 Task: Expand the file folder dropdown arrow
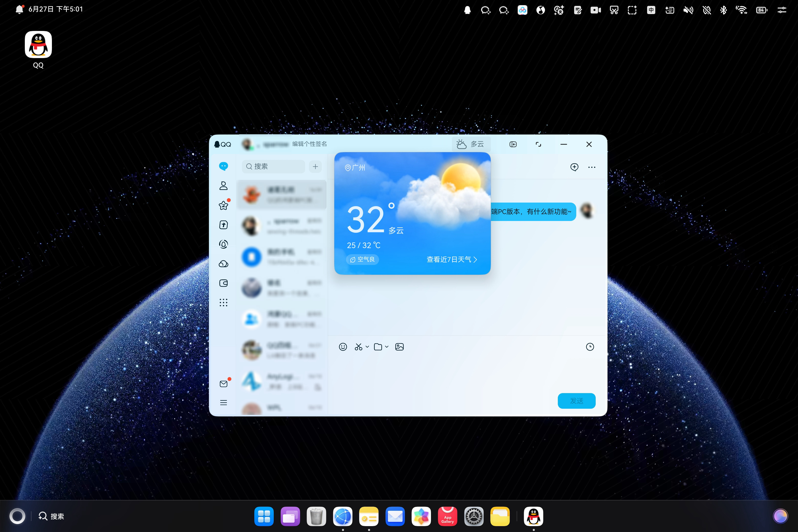click(x=386, y=347)
